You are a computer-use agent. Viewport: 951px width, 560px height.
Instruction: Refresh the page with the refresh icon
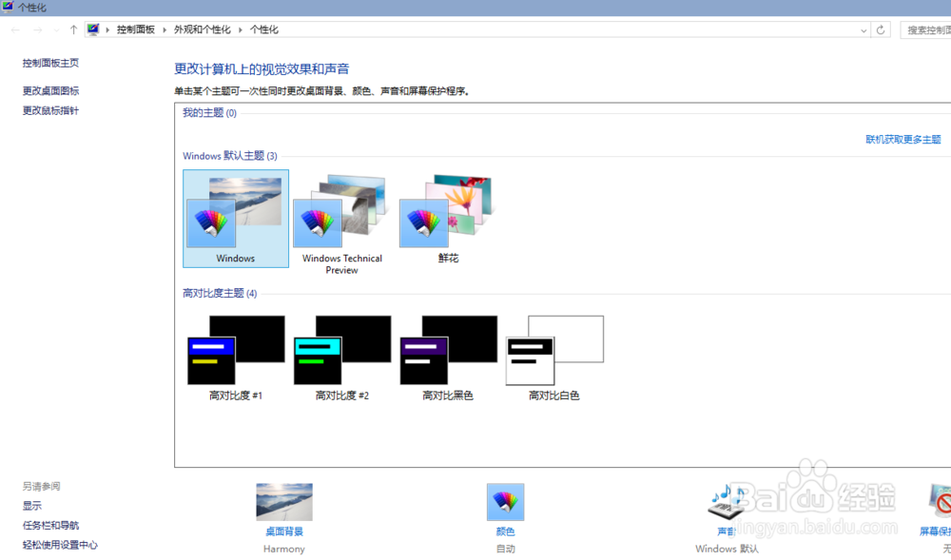(881, 29)
